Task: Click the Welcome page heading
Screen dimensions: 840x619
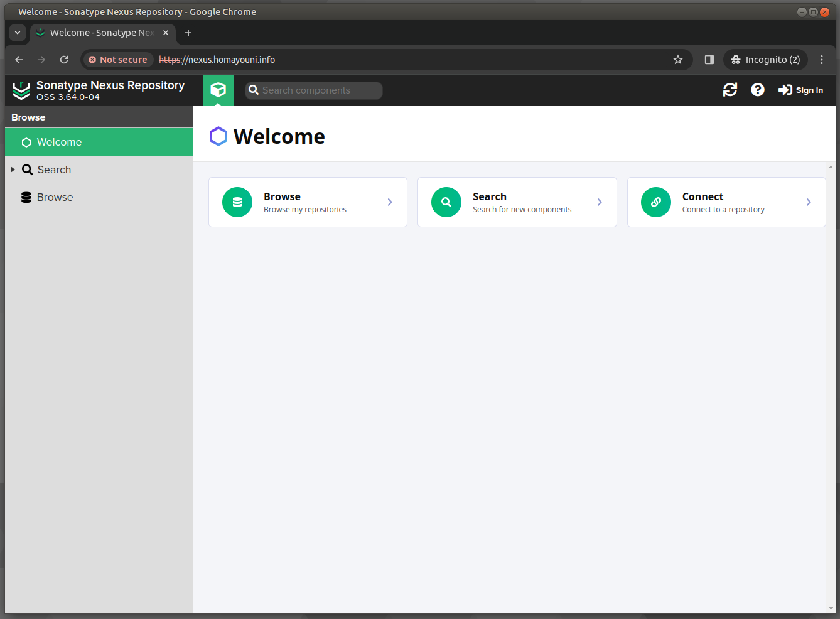Action: pos(279,136)
